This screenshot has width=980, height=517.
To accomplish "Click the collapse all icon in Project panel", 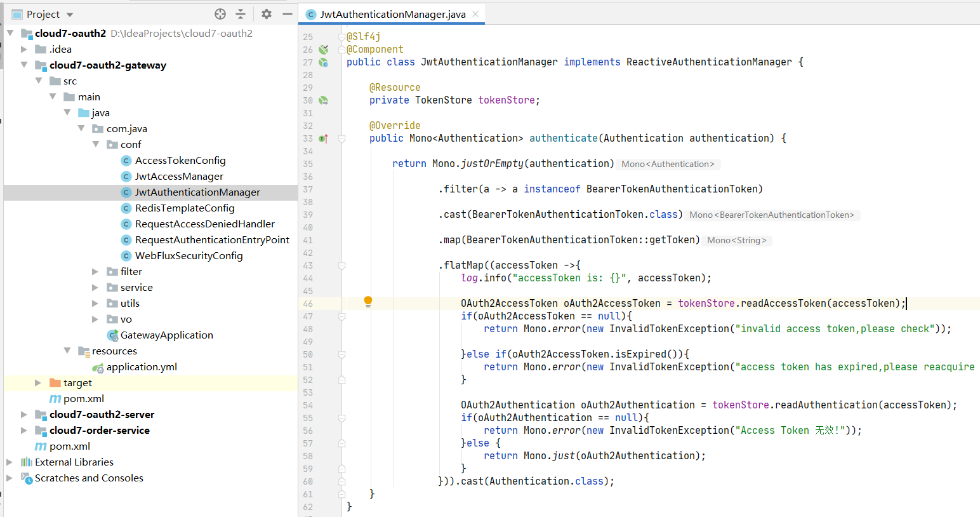I will tap(241, 14).
